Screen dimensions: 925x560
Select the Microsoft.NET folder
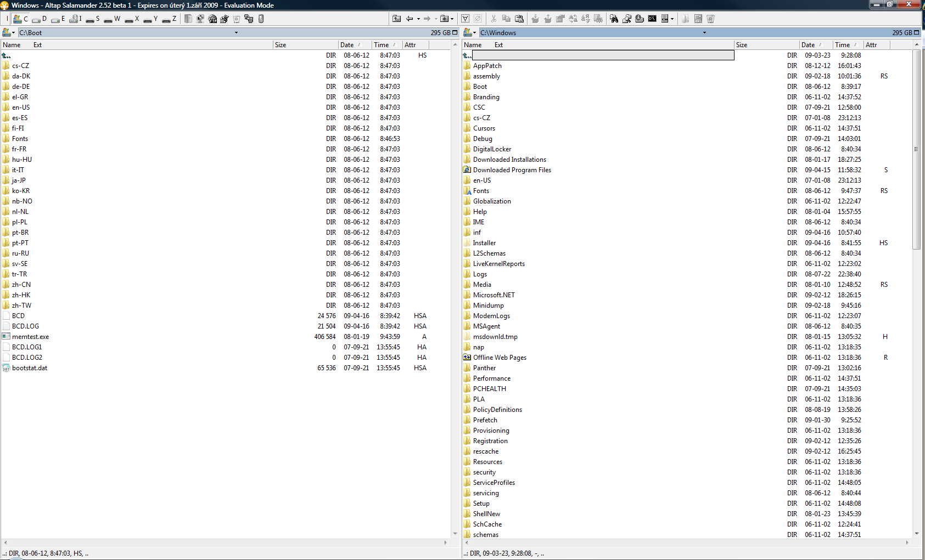point(494,295)
